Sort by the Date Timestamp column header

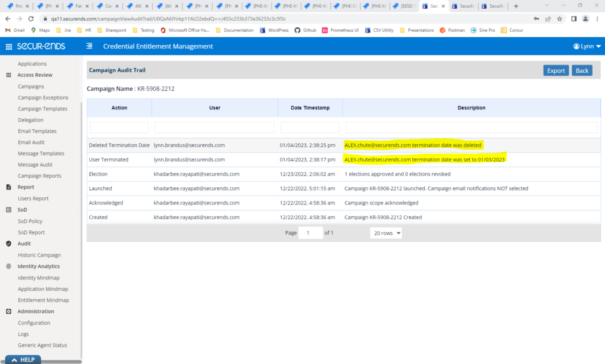tap(310, 108)
